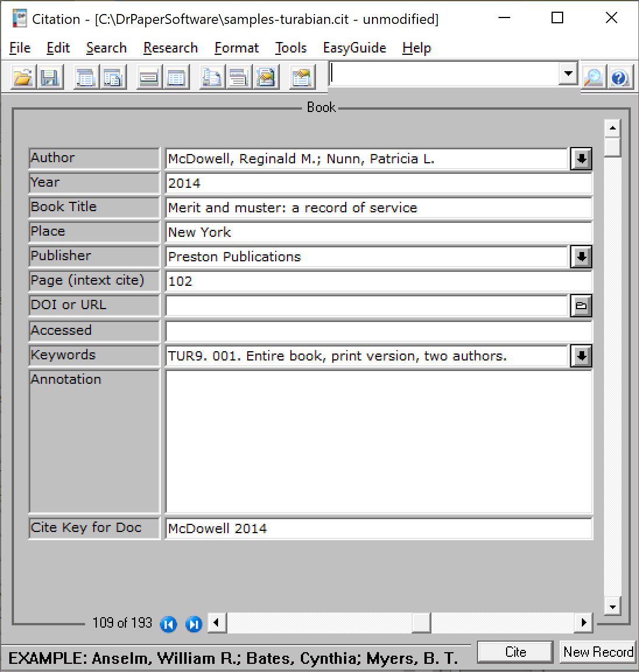Expand the Publisher field dropdown arrow
Image resolution: width=639 pixels, height=672 pixels.
tap(581, 257)
